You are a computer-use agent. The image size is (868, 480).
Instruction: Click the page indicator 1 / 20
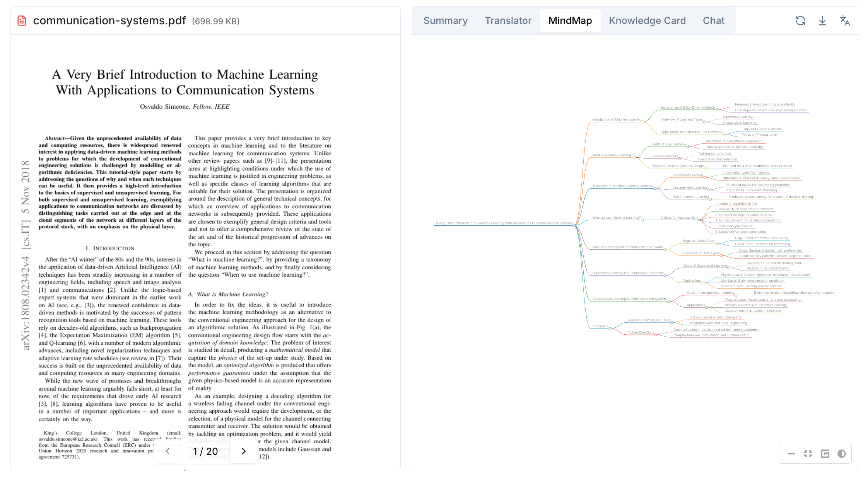point(205,451)
